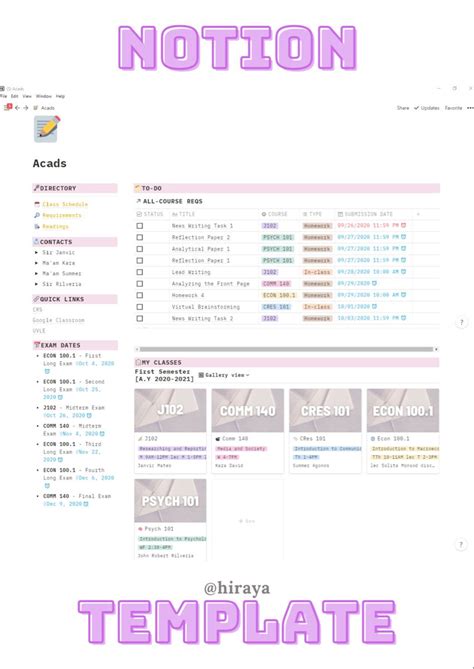Check the Analytical Paper 1 checkbox
474x669 pixels.
pyautogui.click(x=140, y=249)
